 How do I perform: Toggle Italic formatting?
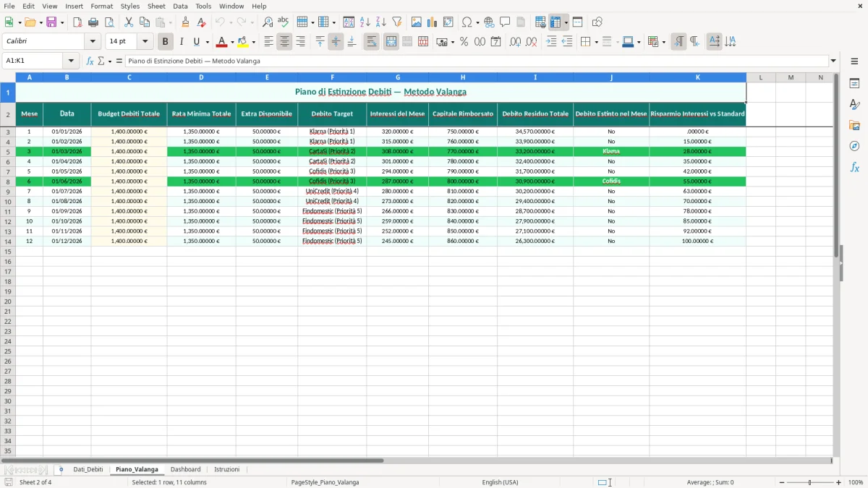[x=181, y=42]
